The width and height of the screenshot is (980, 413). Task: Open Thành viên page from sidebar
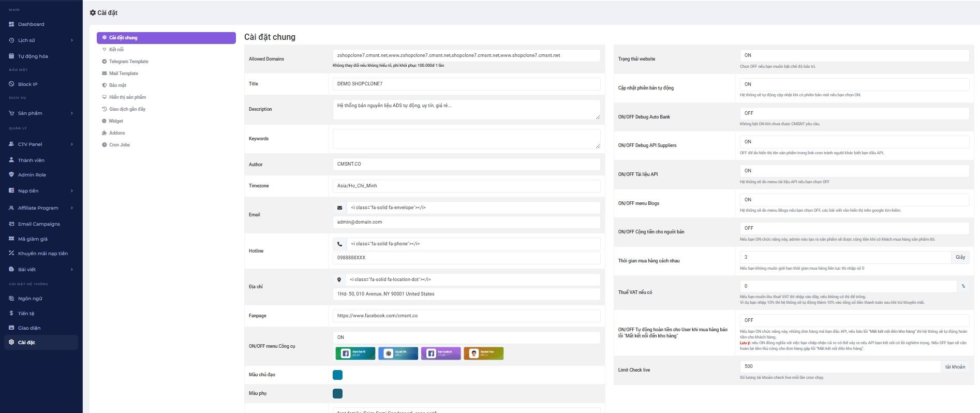pos(31,160)
